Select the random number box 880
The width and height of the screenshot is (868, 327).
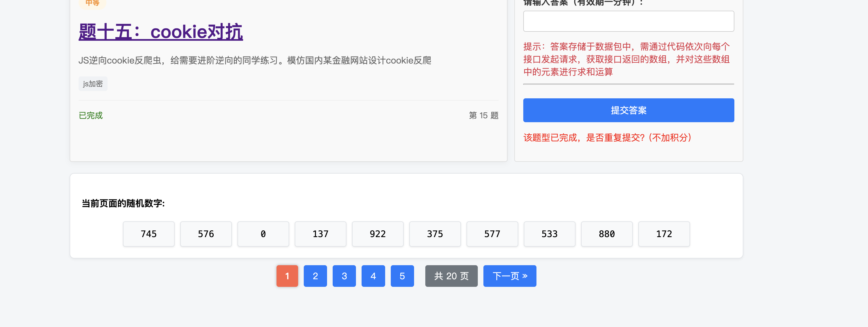tap(607, 234)
